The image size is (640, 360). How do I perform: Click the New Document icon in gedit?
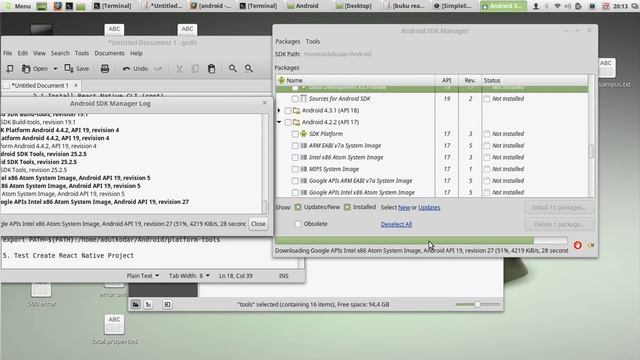tap(9, 69)
